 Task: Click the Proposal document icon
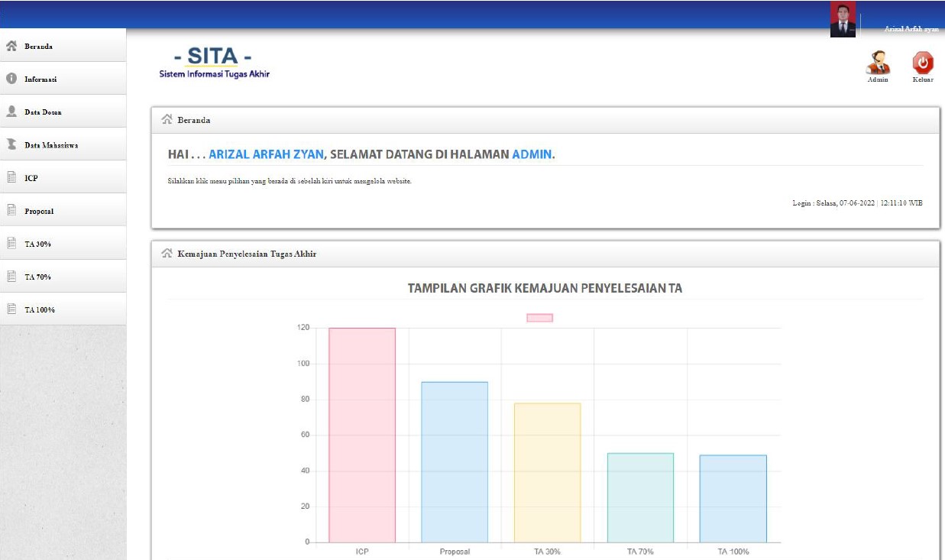point(11,210)
